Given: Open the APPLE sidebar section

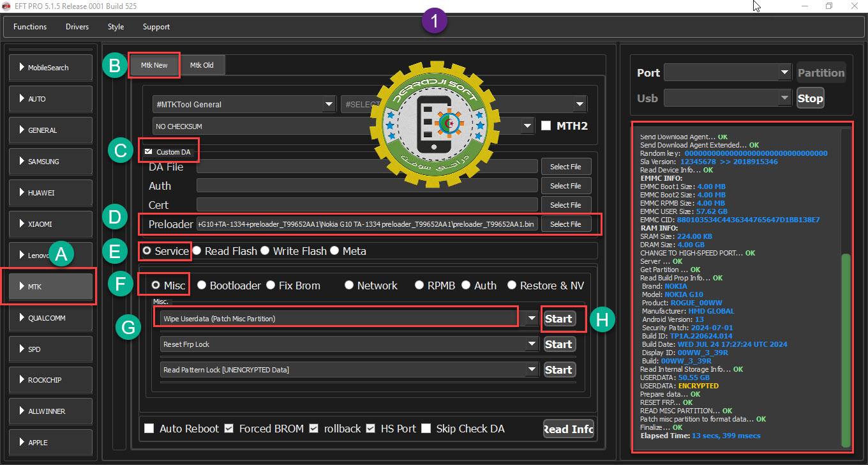Looking at the screenshot, I should pos(50,443).
